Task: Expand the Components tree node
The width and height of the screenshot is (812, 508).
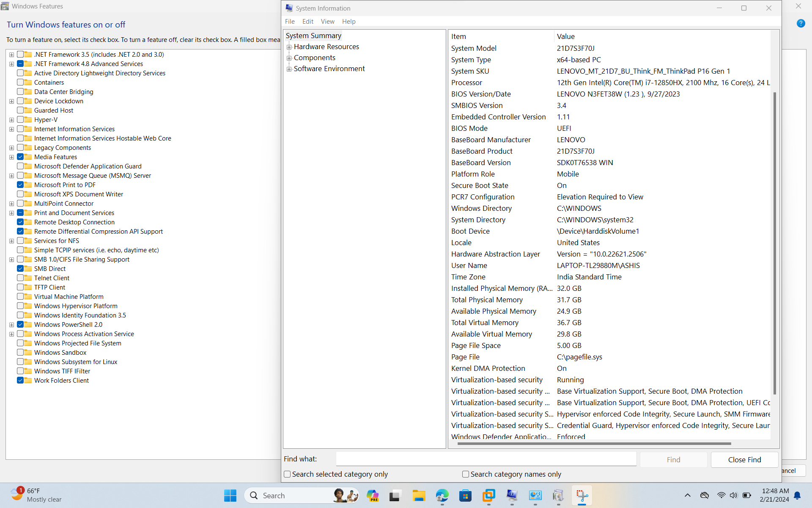Action: click(x=289, y=58)
